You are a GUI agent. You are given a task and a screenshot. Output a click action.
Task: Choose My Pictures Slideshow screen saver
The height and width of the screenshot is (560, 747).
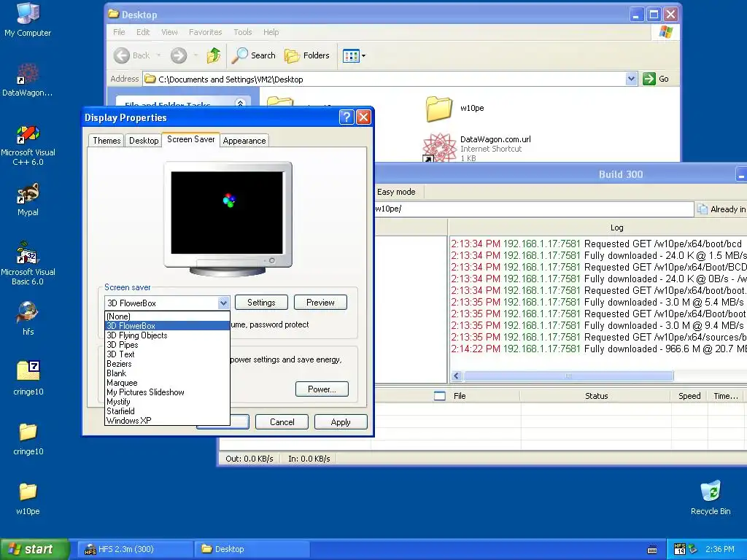[x=167, y=392]
